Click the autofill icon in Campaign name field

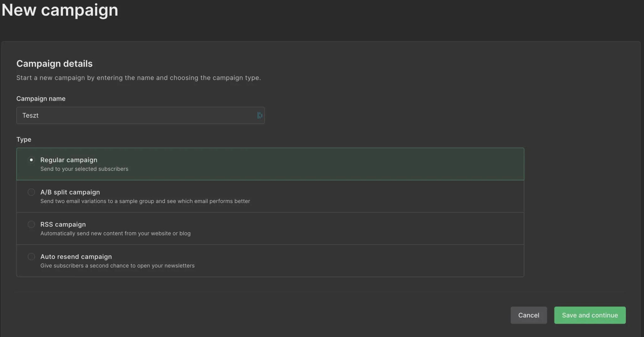click(x=259, y=115)
